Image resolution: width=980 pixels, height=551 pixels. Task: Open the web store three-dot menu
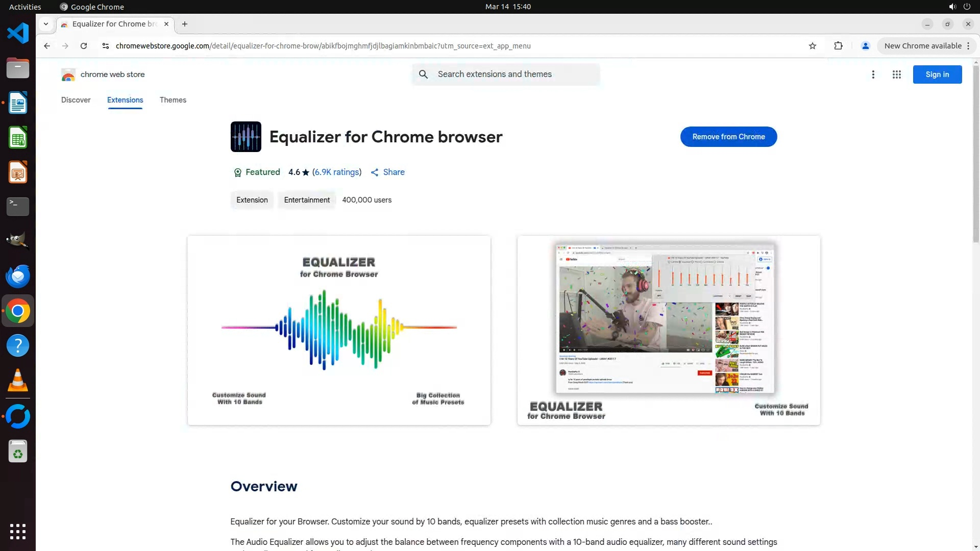873,74
